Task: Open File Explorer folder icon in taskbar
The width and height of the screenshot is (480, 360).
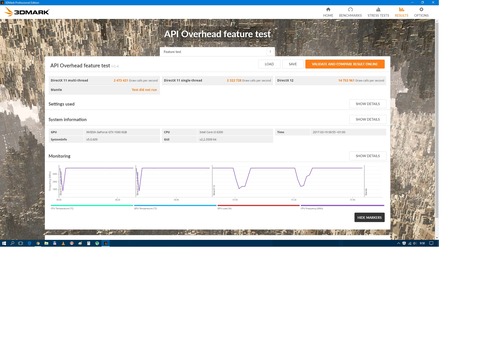Action: coord(46,243)
